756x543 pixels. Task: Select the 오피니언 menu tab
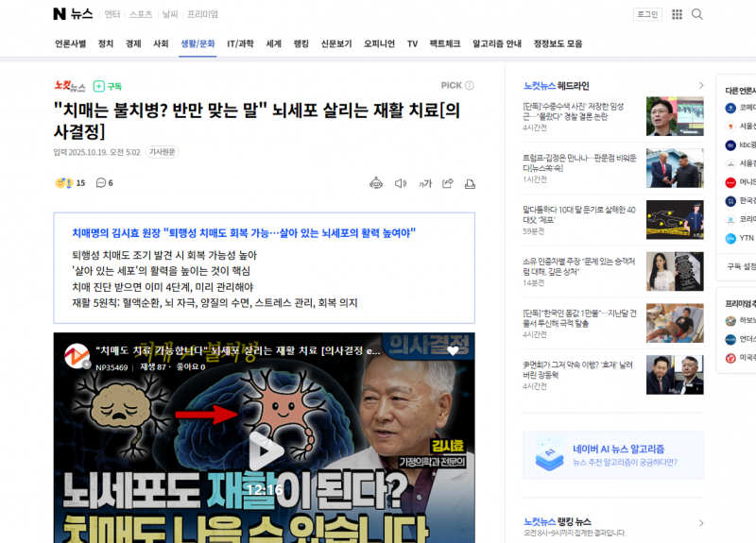[379, 43]
